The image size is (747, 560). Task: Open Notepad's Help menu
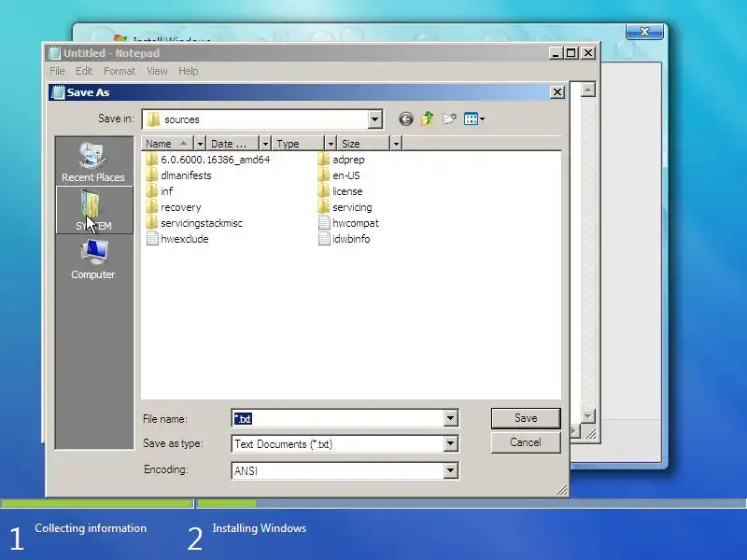pos(189,71)
